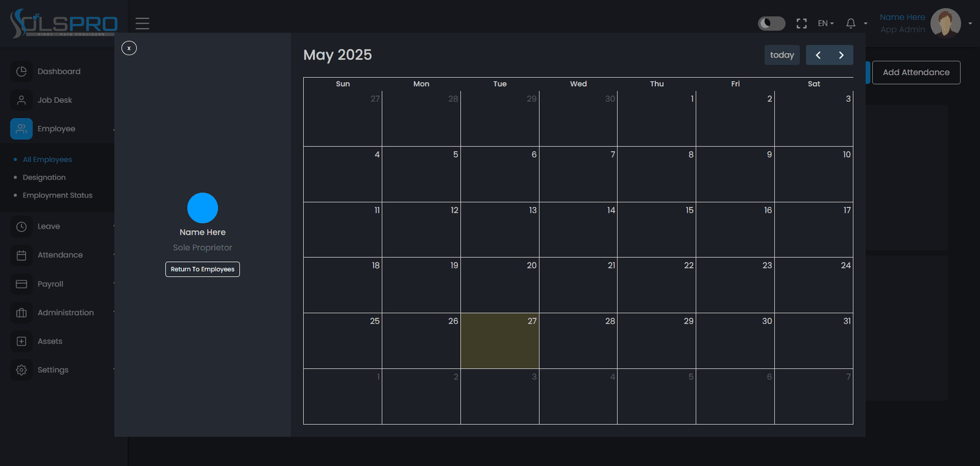980x466 pixels.
Task: Open profile dropdown arrow beside avatar
Action: pos(970,23)
